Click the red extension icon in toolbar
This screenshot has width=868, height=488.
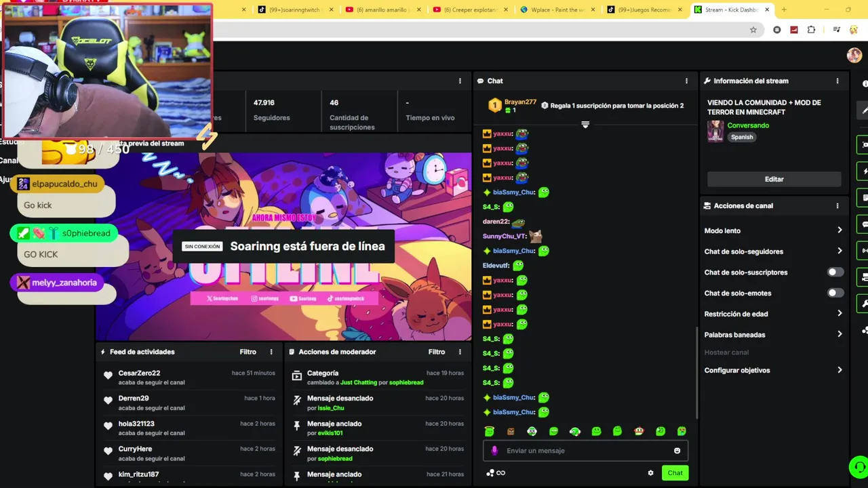coord(794,30)
